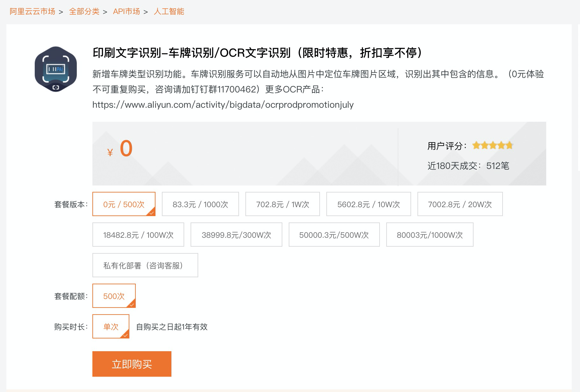
Task: Navigate to 人工智能 category breadcrumb
Action: pyautogui.click(x=169, y=11)
